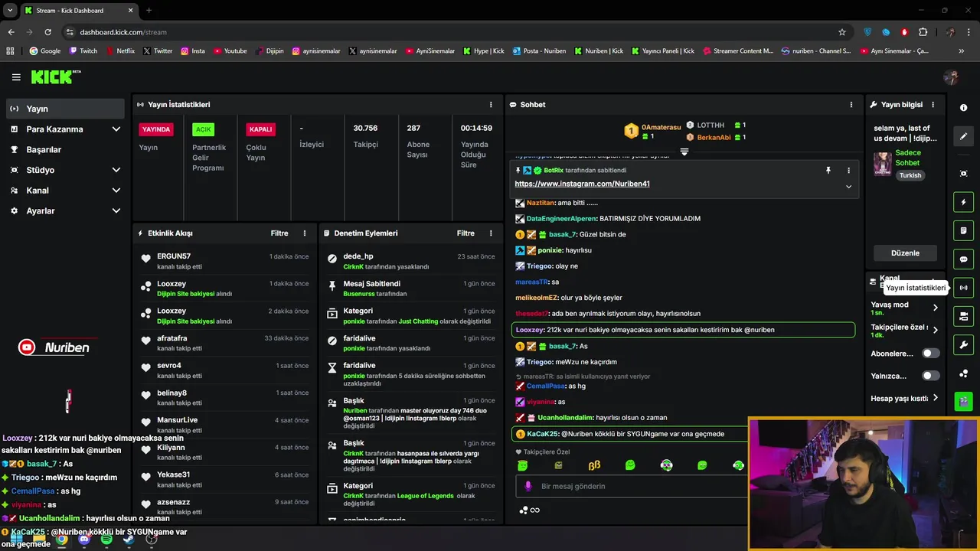Viewport: 980px width, 551px height.
Task: Click the Turkish language tag
Action: [x=910, y=176]
